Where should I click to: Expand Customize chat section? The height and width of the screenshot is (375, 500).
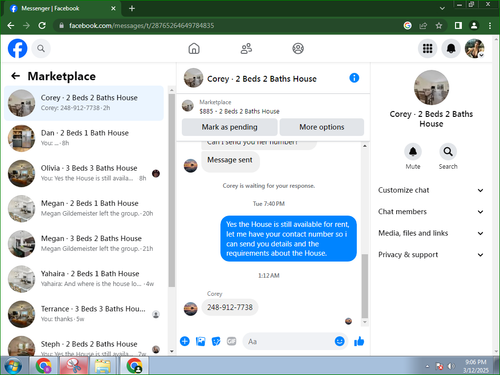tap(430, 190)
